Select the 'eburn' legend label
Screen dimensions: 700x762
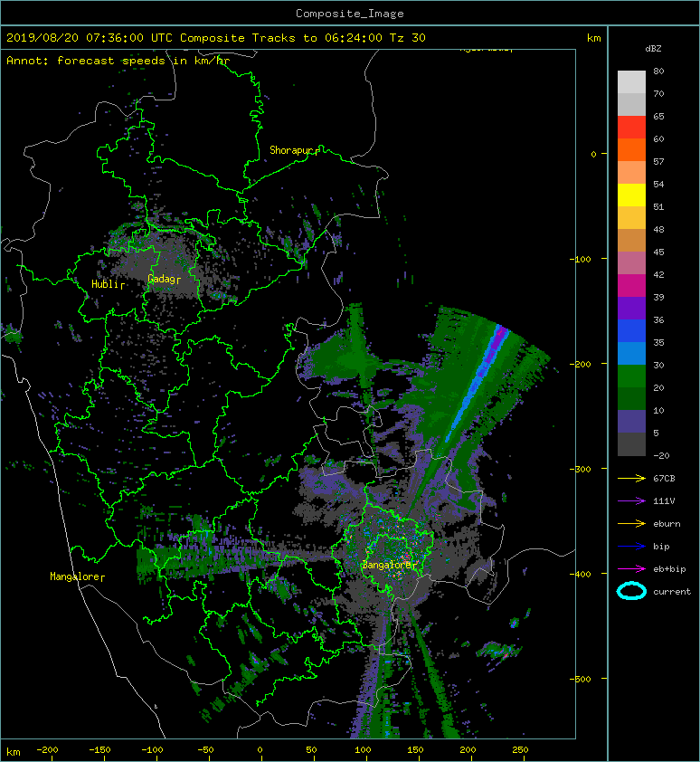click(667, 524)
